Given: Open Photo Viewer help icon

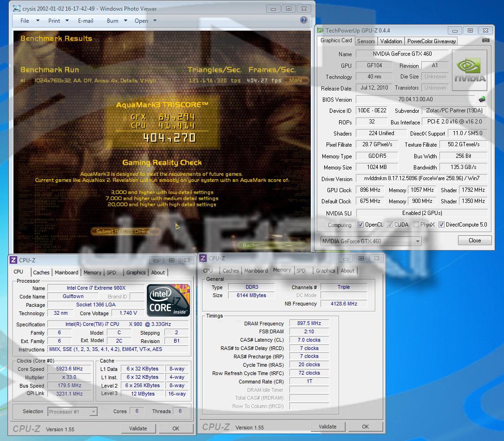Looking at the screenshot, I should tap(303, 20).
